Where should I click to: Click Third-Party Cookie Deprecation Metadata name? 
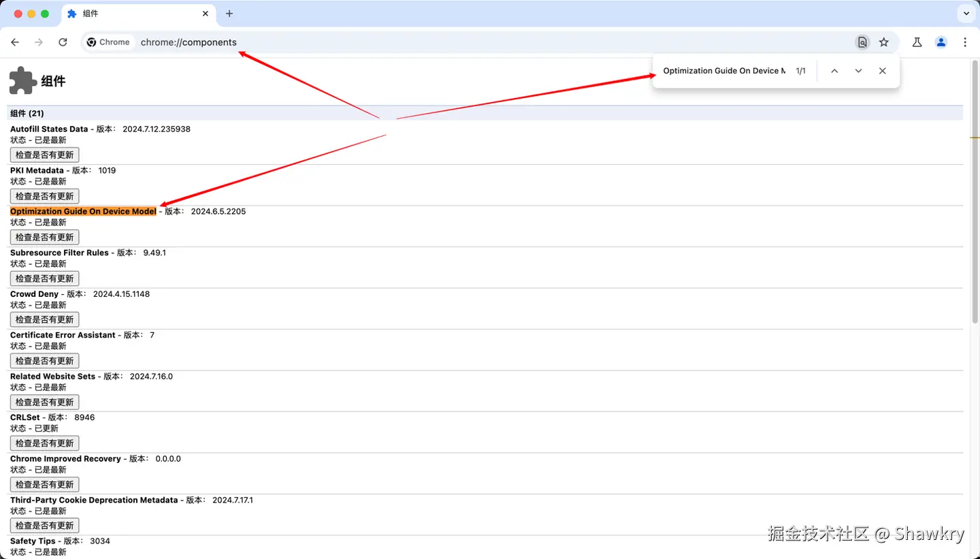click(94, 500)
